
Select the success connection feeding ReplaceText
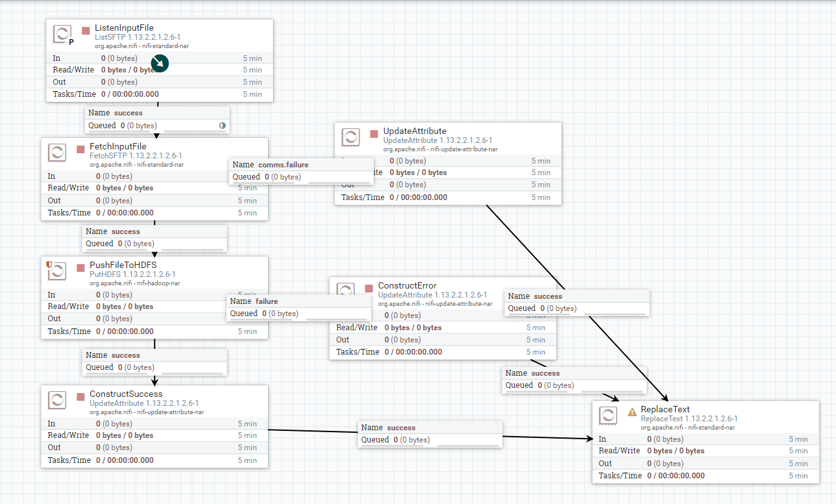(x=430, y=433)
